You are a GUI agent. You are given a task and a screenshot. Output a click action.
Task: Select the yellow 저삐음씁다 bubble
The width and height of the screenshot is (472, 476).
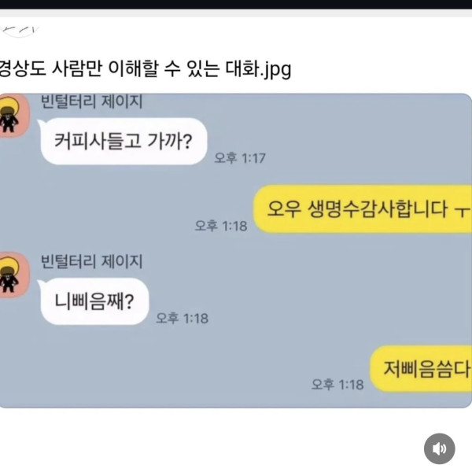pyautogui.click(x=421, y=368)
